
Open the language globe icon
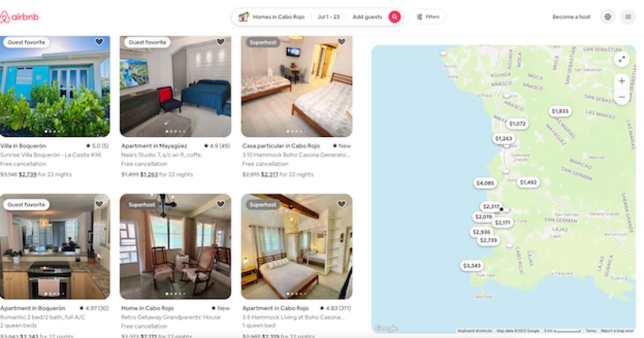coord(608,17)
